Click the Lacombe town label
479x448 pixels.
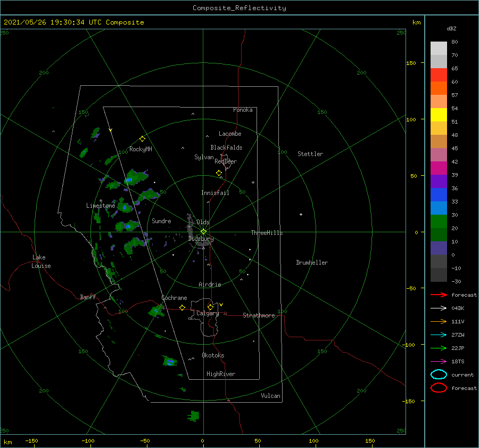(x=230, y=134)
